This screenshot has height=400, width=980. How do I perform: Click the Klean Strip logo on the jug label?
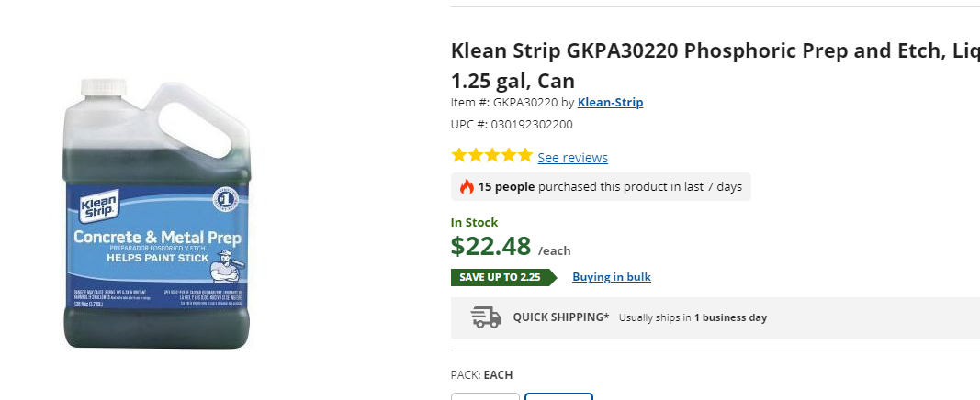(96, 208)
